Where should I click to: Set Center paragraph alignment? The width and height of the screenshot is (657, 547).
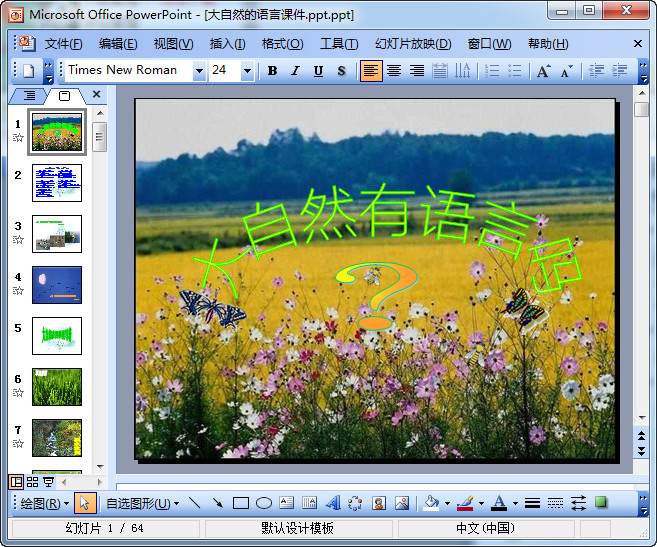(394, 71)
